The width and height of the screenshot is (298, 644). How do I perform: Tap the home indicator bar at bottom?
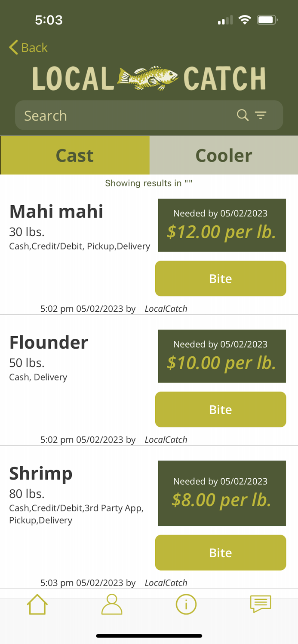[x=149, y=635]
